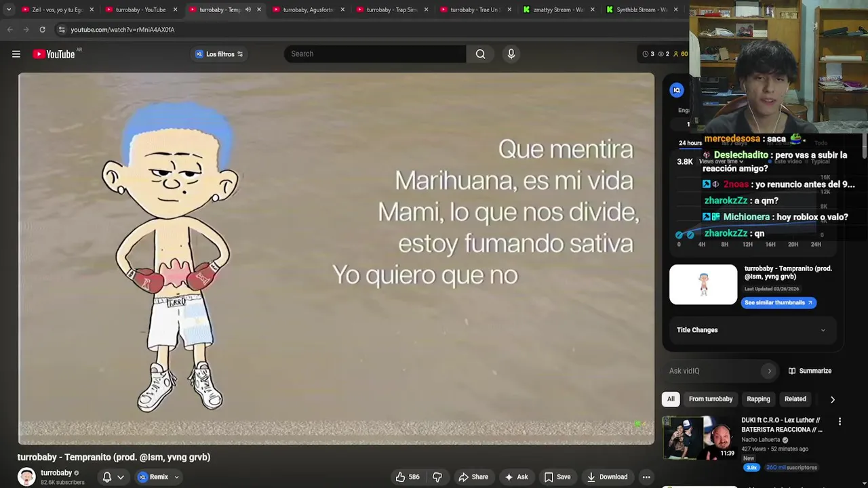Switch to the turrobaby, Agusfortn tab

[x=309, y=9]
